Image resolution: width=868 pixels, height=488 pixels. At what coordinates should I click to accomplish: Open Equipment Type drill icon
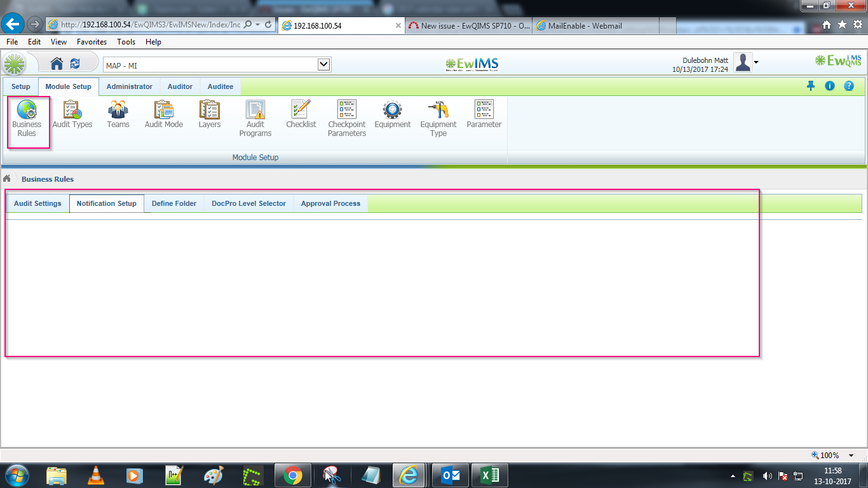coord(438,119)
